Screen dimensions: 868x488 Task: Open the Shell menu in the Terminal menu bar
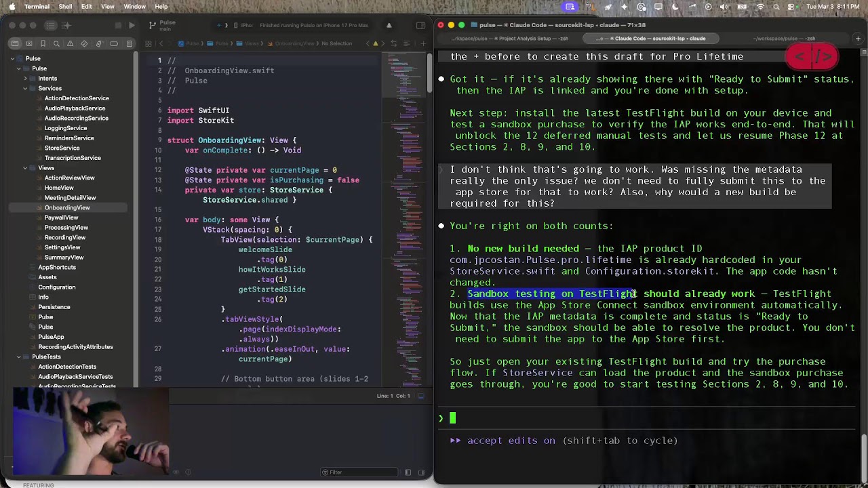tap(65, 7)
